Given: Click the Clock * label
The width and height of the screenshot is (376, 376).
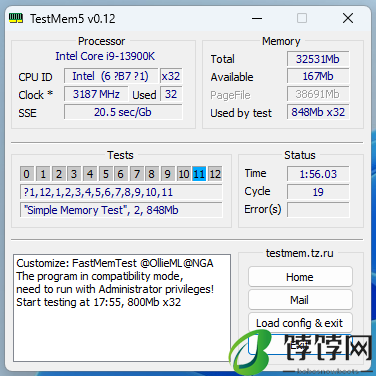Looking at the screenshot, I should click(x=36, y=95).
